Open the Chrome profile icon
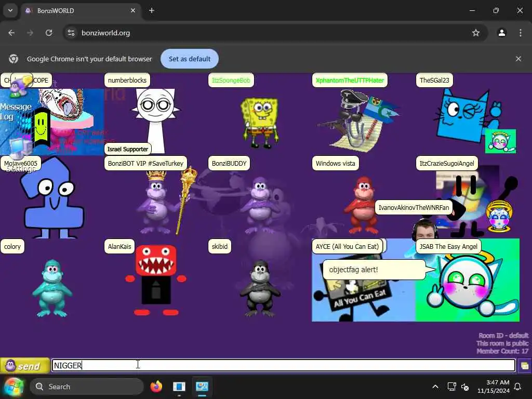The image size is (532, 399). 502,33
